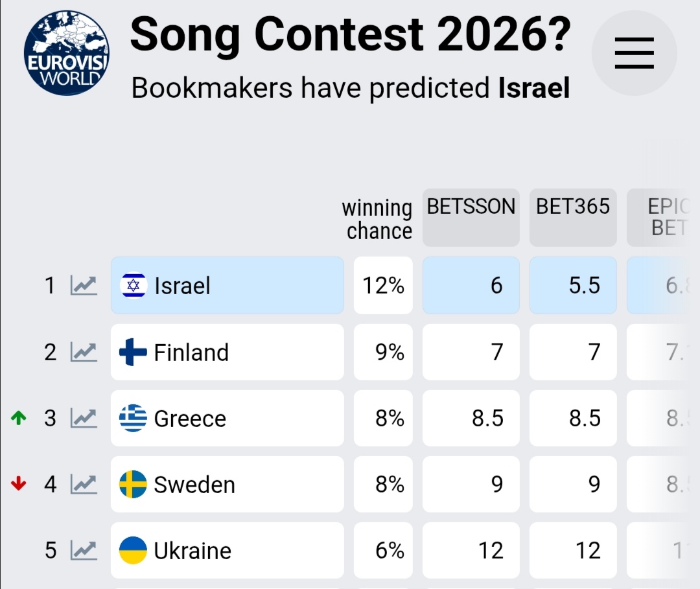Open the Israel country entry
Screen dimensions: 700x589
[x=227, y=285]
